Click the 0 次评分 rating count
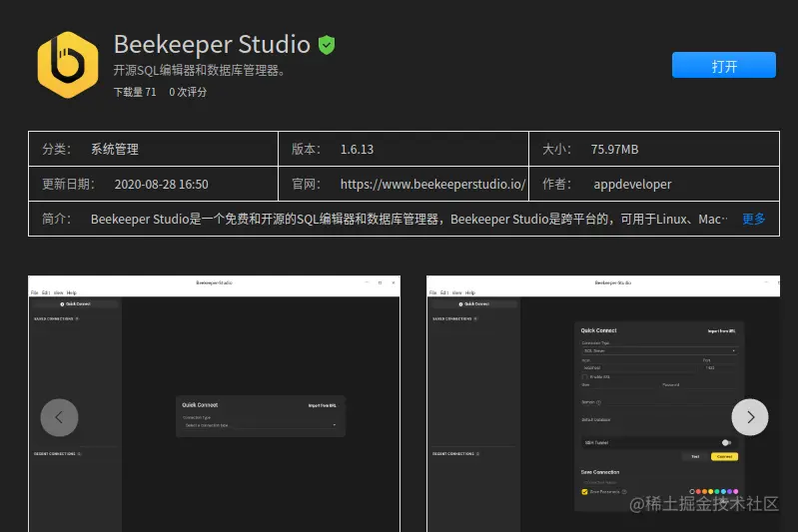This screenshot has height=532, width=798. pyautogui.click(x=188, y=92)
